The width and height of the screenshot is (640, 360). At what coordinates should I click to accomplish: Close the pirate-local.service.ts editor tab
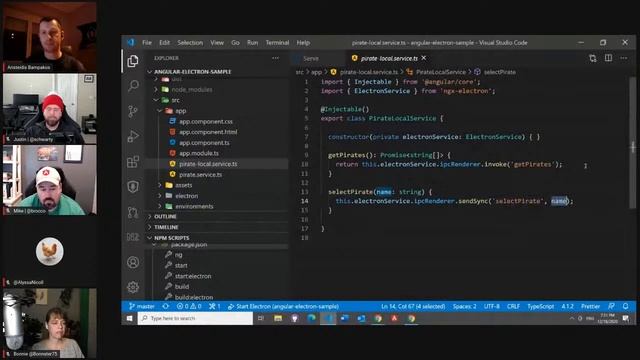click(x=424, y=58)
